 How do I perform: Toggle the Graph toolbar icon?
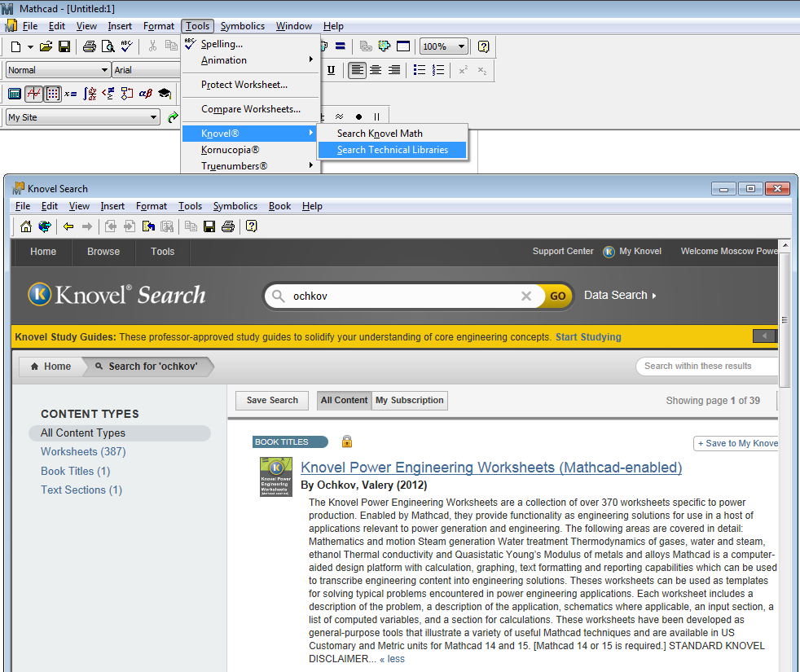(x=33, y=94)
